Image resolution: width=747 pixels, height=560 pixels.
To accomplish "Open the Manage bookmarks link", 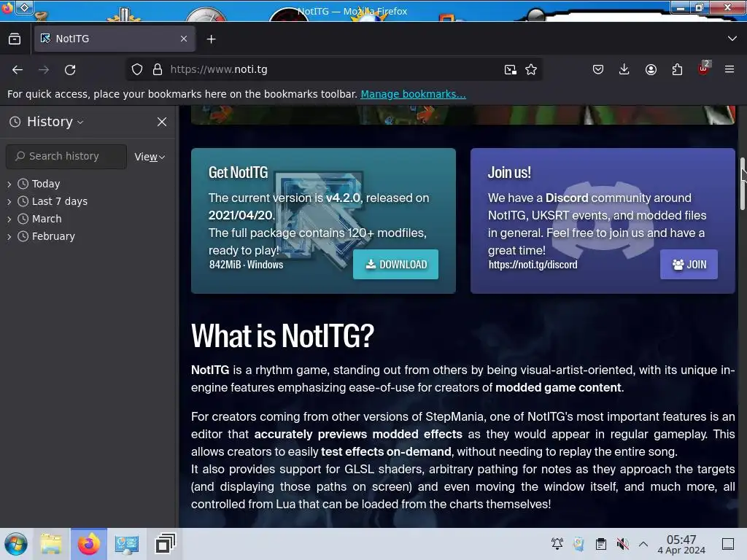I will point(413,94).
